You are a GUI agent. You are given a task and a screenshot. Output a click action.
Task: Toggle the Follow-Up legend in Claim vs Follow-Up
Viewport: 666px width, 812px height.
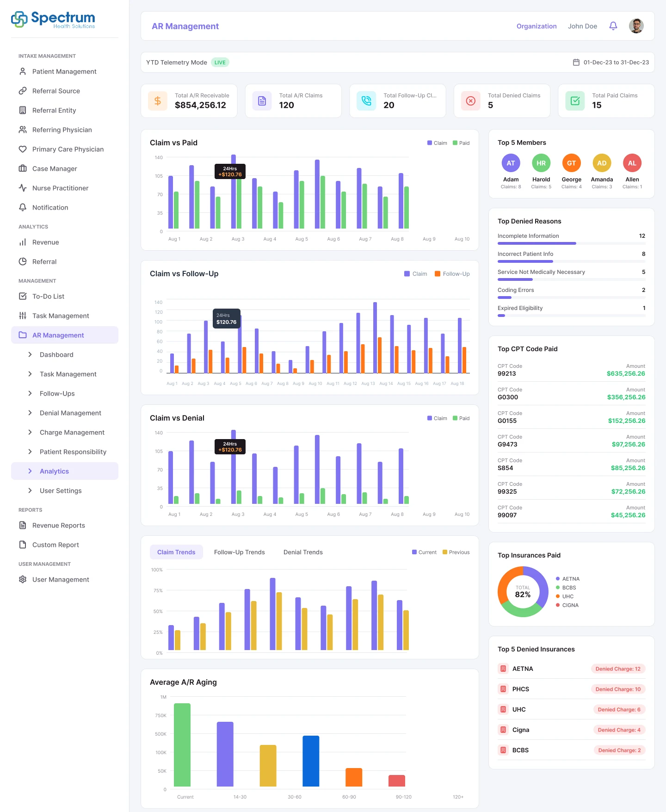[x=452, y=274]
